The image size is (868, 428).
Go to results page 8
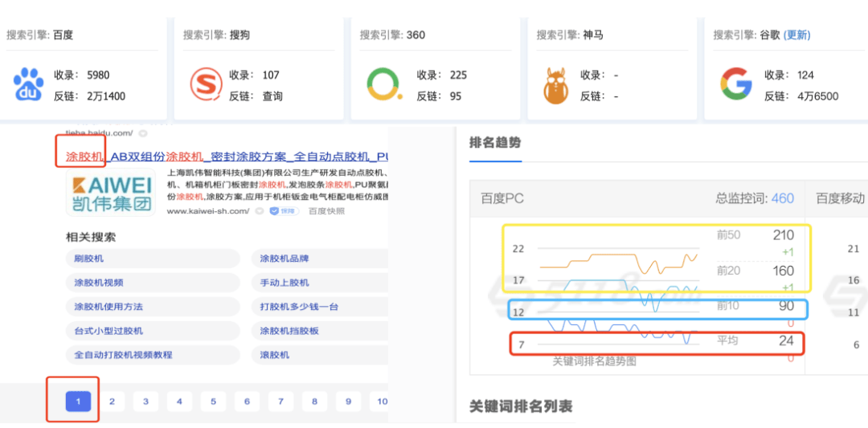[314, 402]
